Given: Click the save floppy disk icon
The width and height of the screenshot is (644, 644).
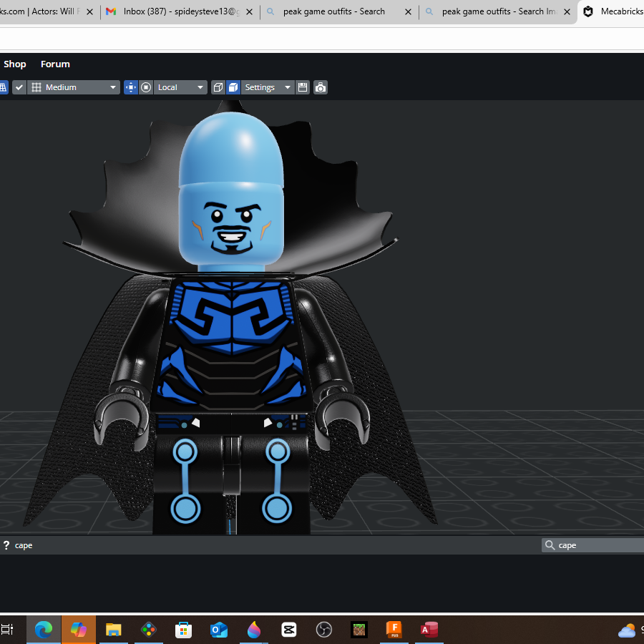Looking at the screenshot, I should coord(303,87).
